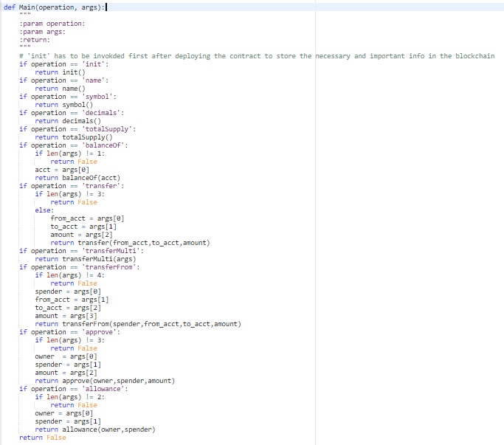The image size is (504, 445).
Task: Click the line if operation == 'symbol':
Action: tap(68, 97)
